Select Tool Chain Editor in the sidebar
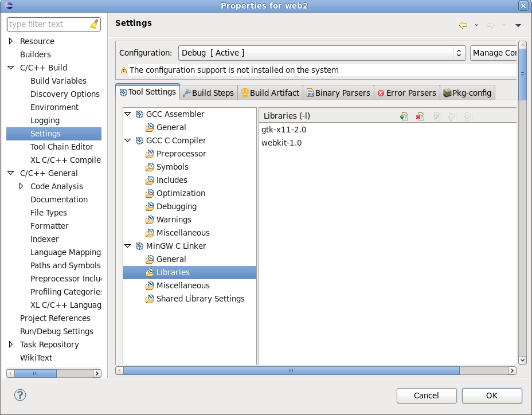Image resolution: width=532 pixels, height=415 pixels. point(60,147)
